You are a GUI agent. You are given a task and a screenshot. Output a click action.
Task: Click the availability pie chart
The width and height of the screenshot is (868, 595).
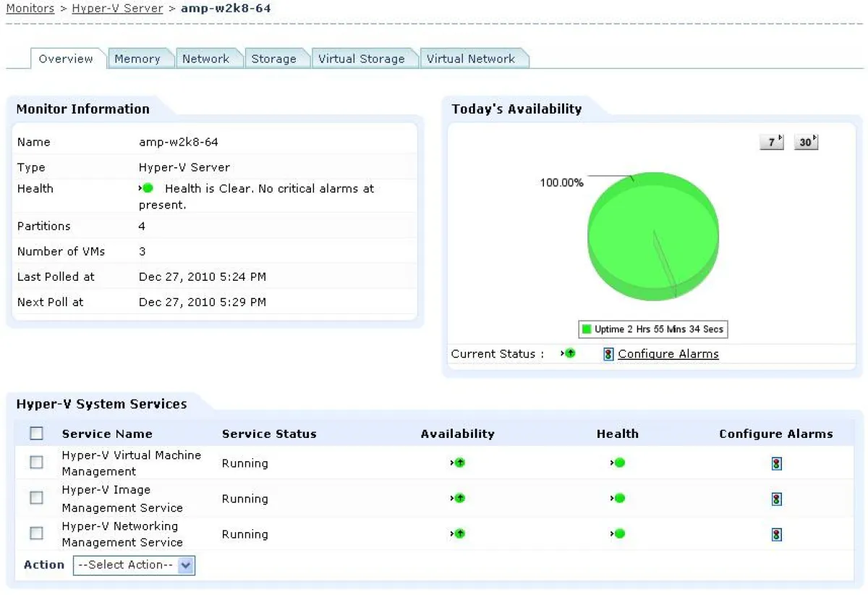pos(653,235)
